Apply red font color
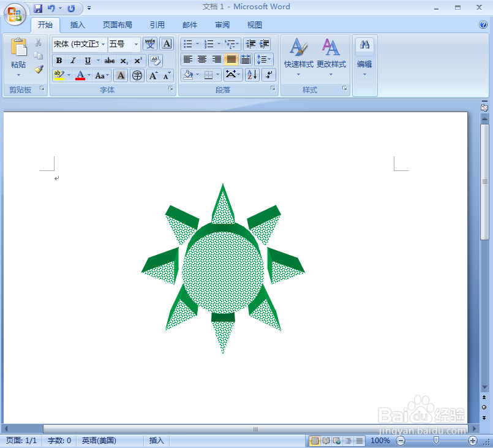 (80, 75)
